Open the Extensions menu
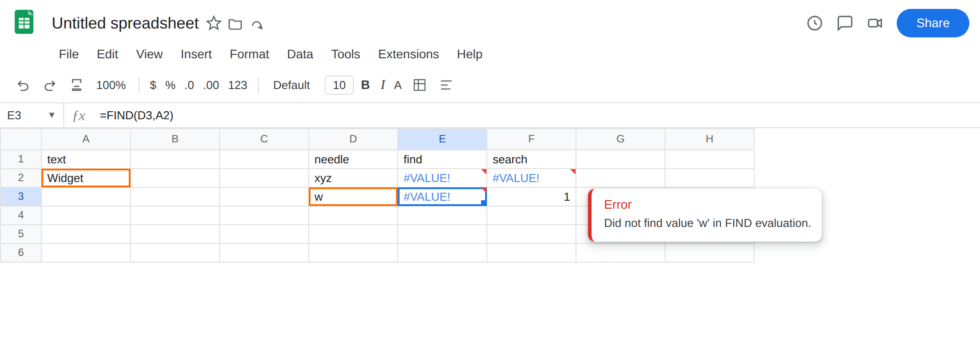The height and width of the screenshot is (356, 980). click(408, 54)
